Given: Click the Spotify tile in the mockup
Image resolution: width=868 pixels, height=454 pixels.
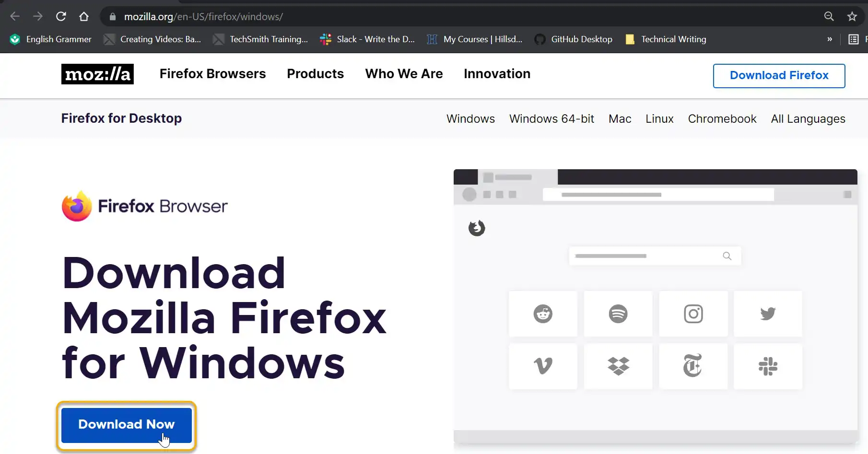Looking at the screenshot, I should (618, 314).
